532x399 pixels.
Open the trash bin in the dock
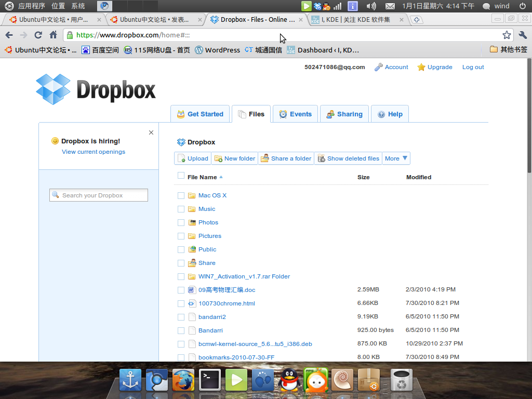402,380
